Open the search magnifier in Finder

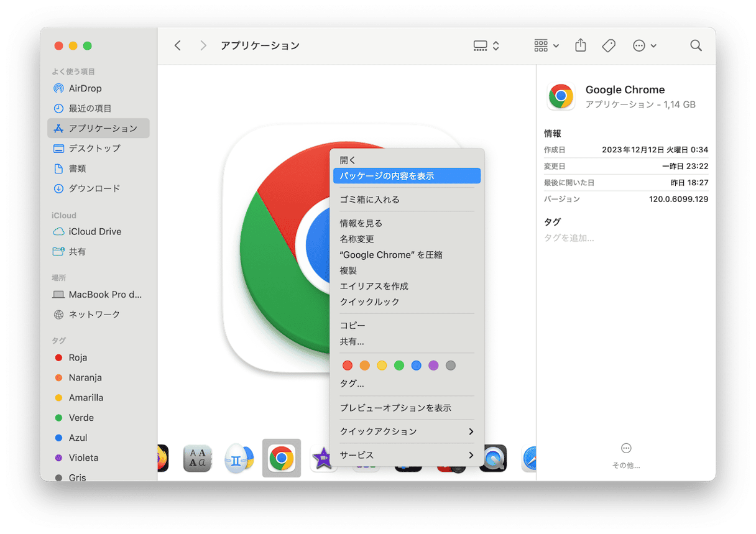[696, 45]
